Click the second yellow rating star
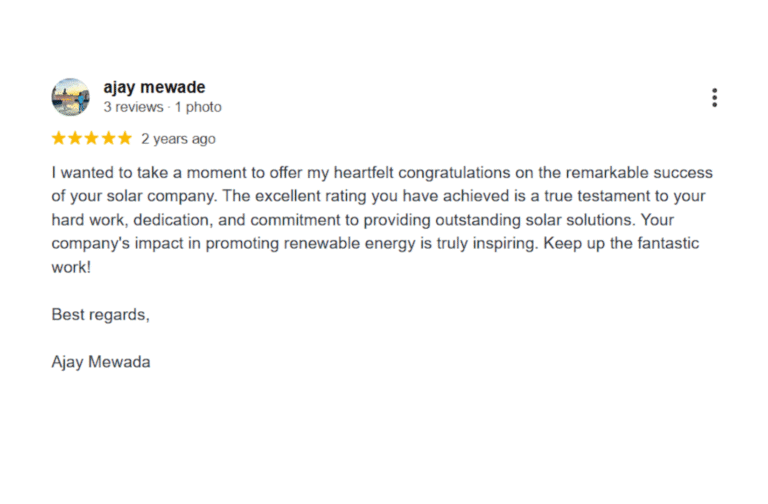 75,138
